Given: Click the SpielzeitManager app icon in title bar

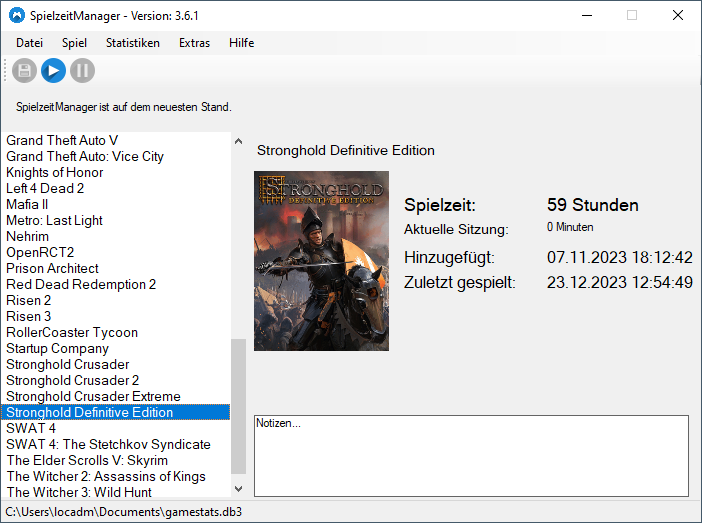Looking at the screenshot, I should pyautogui.click(x=17, y=15).
